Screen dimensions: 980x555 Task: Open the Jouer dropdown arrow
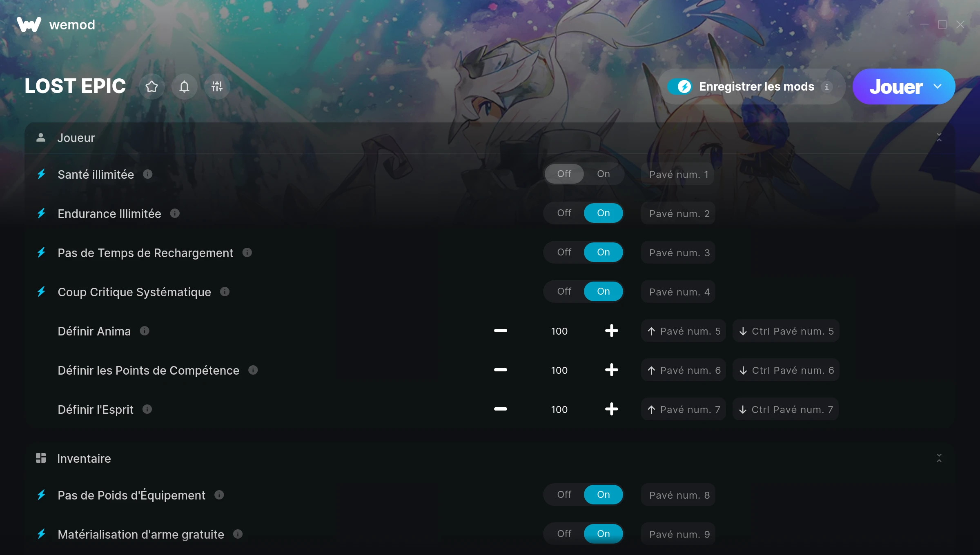pos(938,87)
